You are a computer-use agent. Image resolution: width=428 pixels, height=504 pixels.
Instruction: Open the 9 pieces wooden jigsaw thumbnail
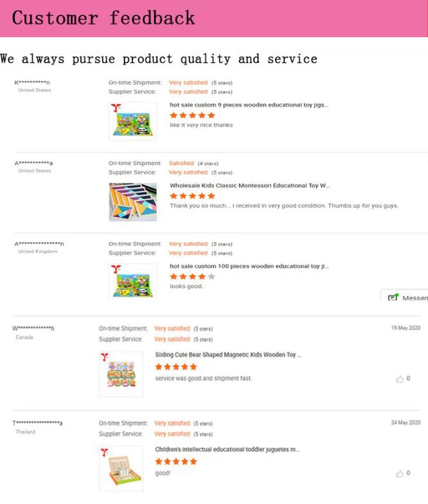(133, 121)
